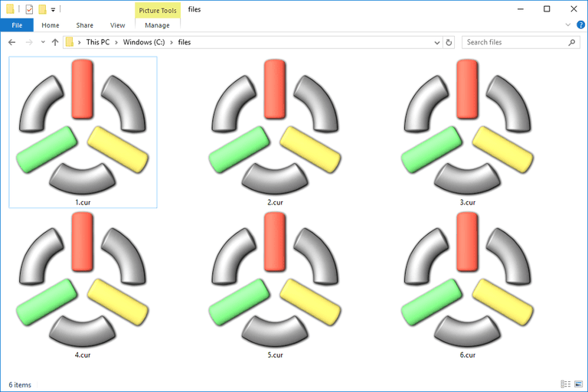Go up one folder level

tap(55, 42)
